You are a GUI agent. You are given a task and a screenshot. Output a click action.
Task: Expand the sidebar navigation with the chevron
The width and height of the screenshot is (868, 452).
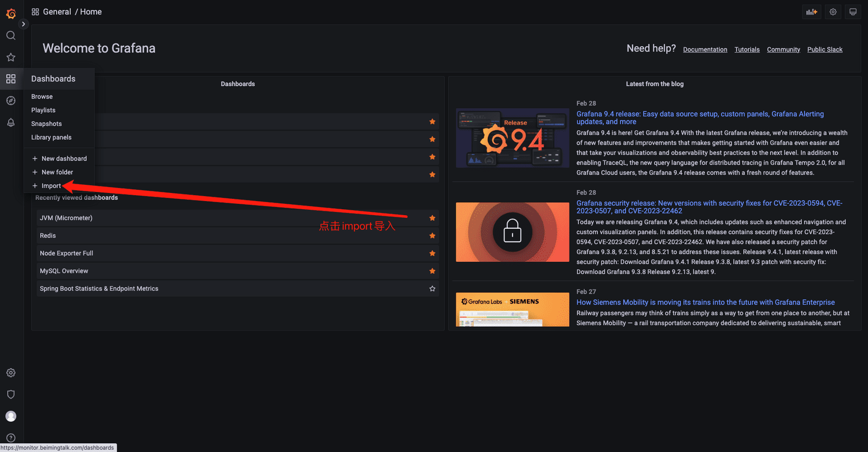pos(23,24)
